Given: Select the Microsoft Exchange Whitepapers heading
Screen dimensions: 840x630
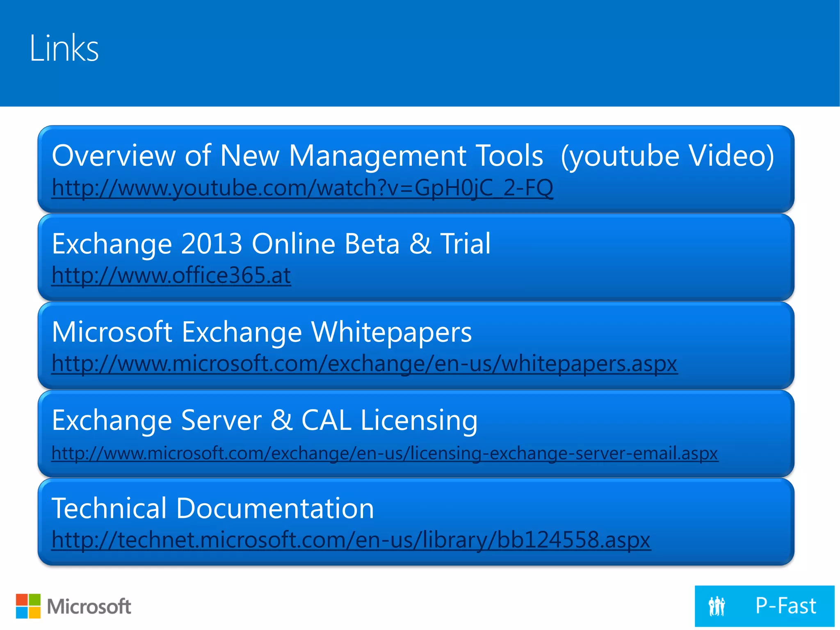Looking at the screenshot, I should tap(262, 332).
